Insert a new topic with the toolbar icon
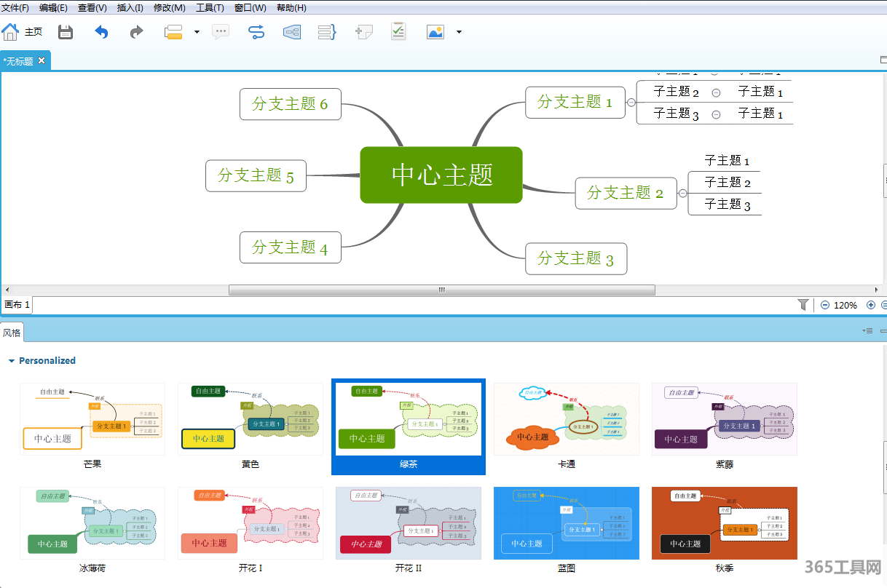The width and height of the screenshot is (887, 588). (x=173, y=32)
